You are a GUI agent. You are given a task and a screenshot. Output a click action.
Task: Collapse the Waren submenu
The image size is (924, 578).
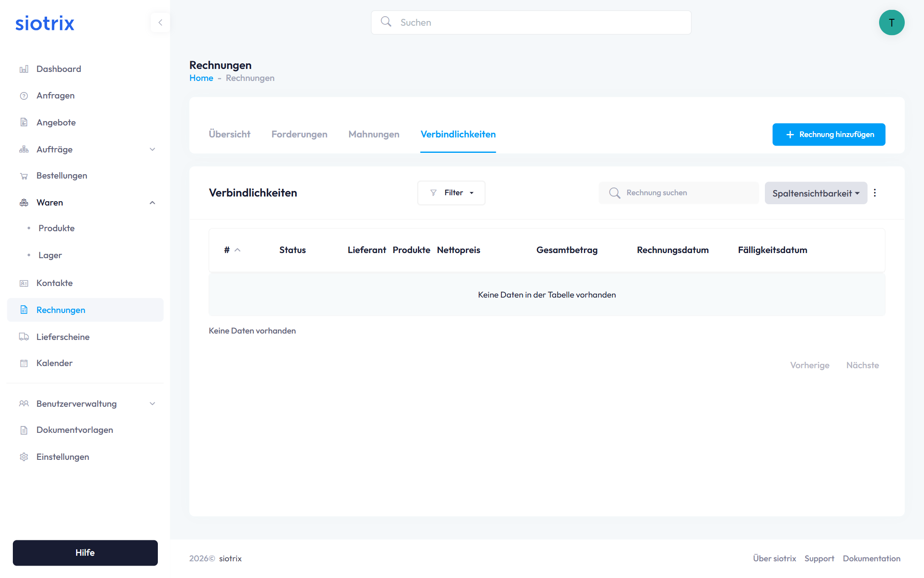tap(152, 203)
